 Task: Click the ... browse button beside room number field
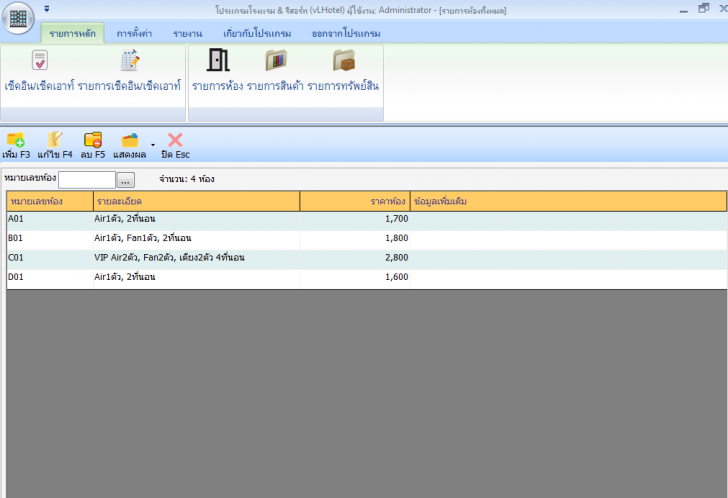tap(125, 180)
